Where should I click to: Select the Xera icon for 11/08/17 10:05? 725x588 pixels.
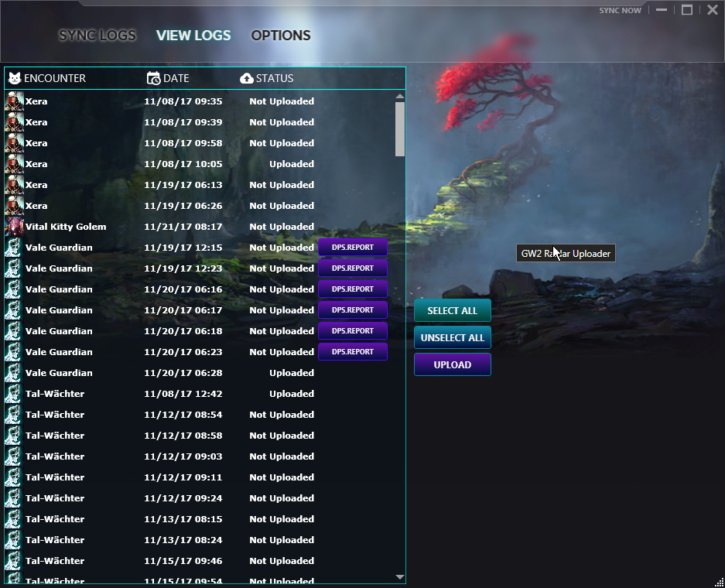coord(14,164)
